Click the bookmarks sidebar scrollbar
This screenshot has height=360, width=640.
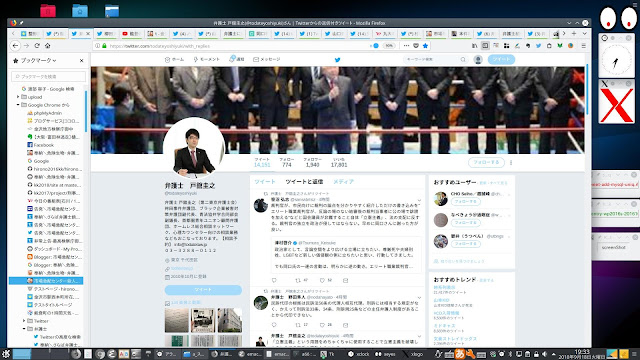click(86, 112)
